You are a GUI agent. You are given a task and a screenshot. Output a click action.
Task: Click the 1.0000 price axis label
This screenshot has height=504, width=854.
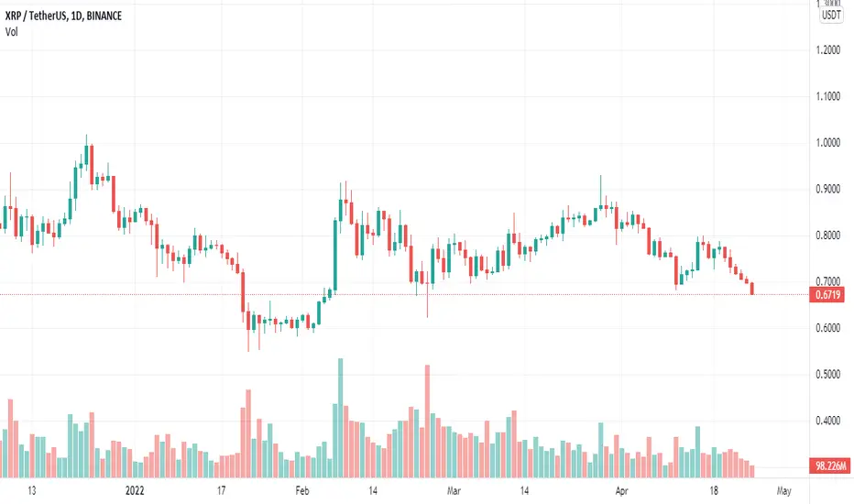(x=827, y=143)
